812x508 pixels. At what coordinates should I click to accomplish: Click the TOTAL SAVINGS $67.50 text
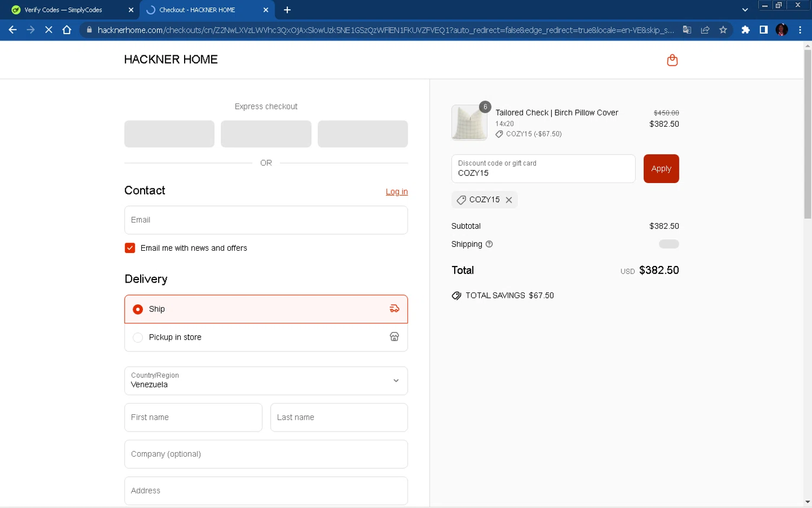tap(509, 296)
